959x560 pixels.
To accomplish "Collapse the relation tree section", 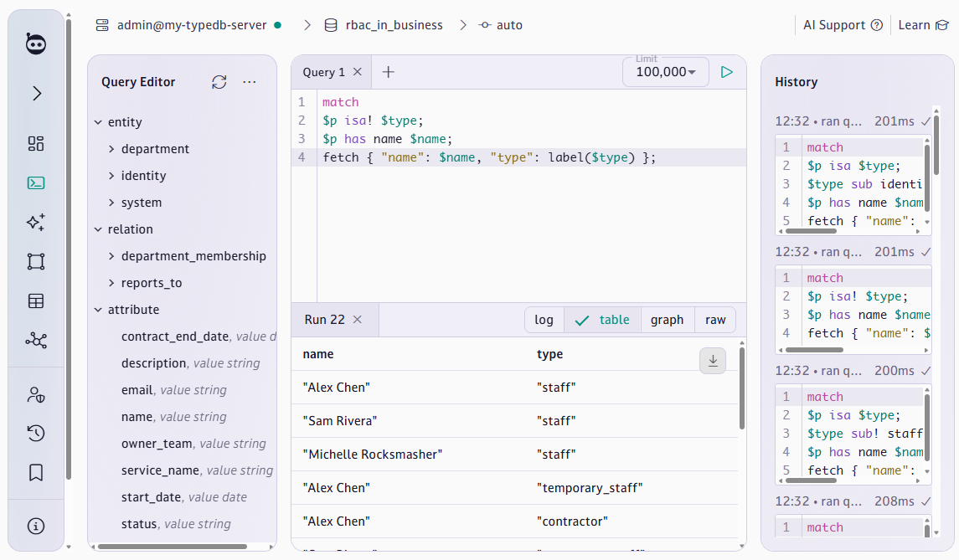I will 98,229.
